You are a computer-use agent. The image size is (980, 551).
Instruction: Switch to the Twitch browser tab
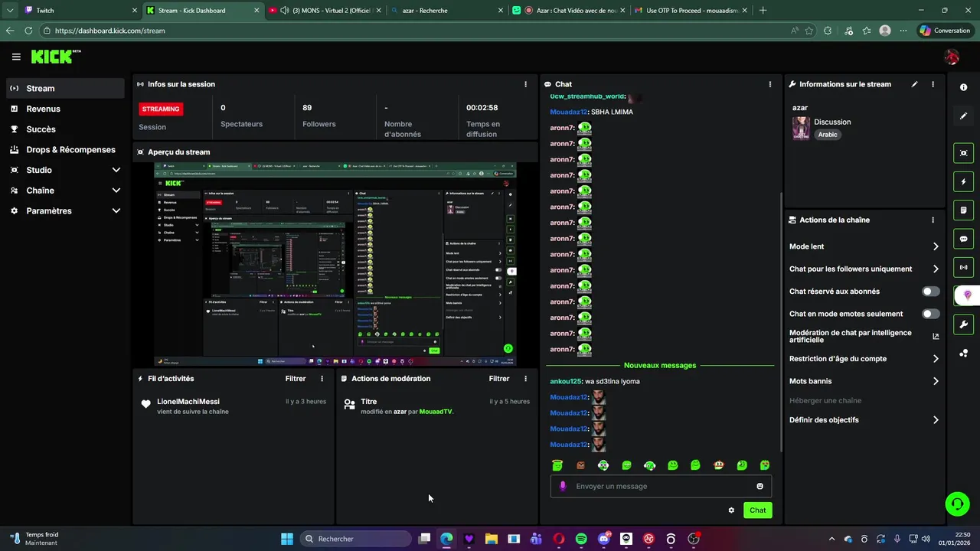80,11
